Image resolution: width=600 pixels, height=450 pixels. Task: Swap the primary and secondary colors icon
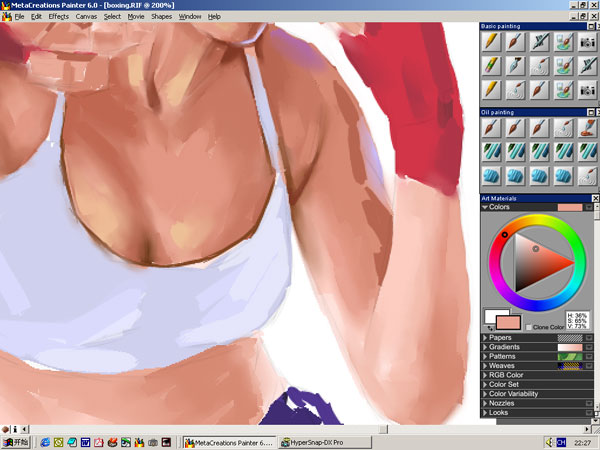(491, 328)
